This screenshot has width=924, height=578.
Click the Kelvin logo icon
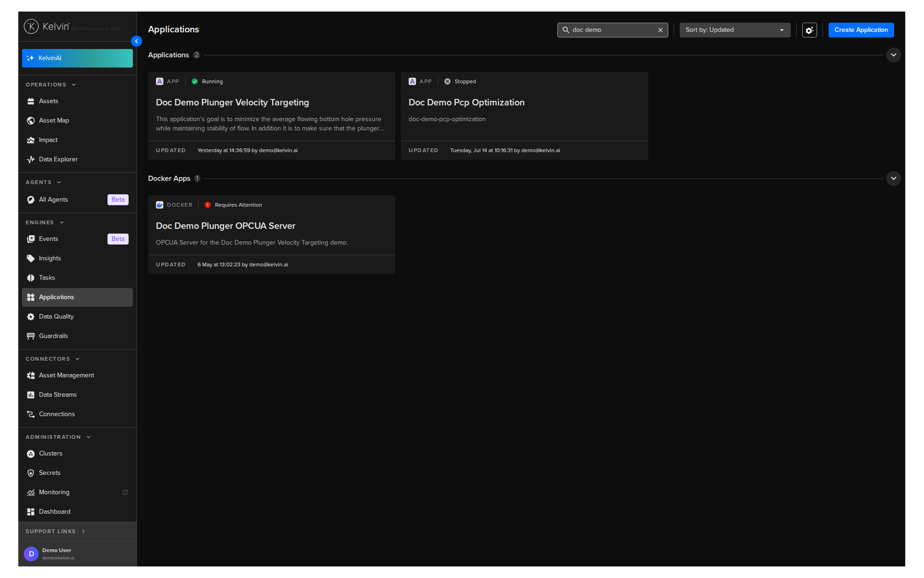(31, 26)
